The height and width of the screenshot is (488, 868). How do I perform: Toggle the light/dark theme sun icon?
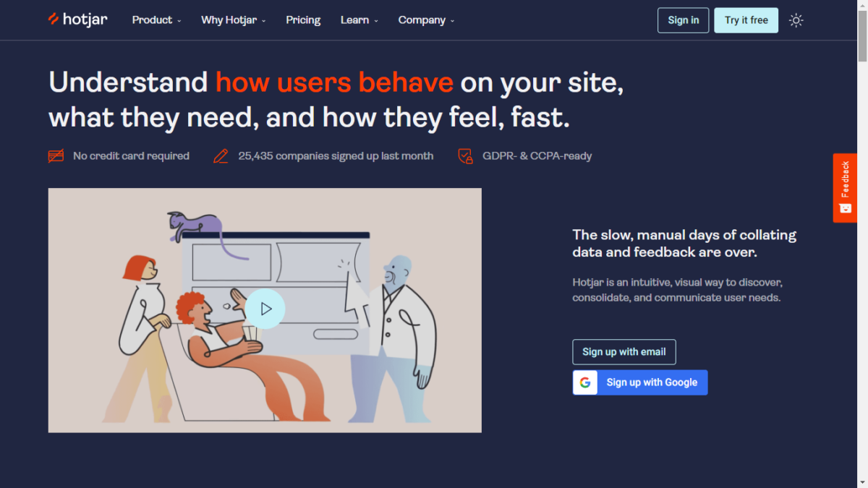pos(796,20)
